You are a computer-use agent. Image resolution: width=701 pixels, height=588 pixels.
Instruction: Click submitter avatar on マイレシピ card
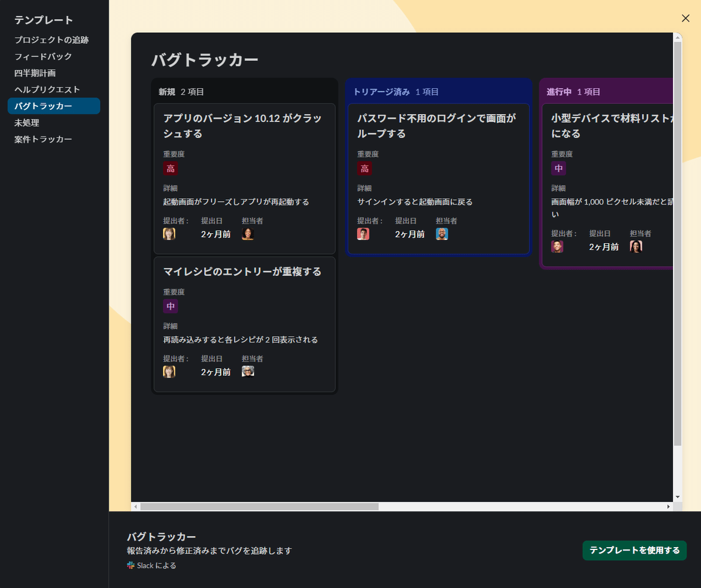[169, 372]
